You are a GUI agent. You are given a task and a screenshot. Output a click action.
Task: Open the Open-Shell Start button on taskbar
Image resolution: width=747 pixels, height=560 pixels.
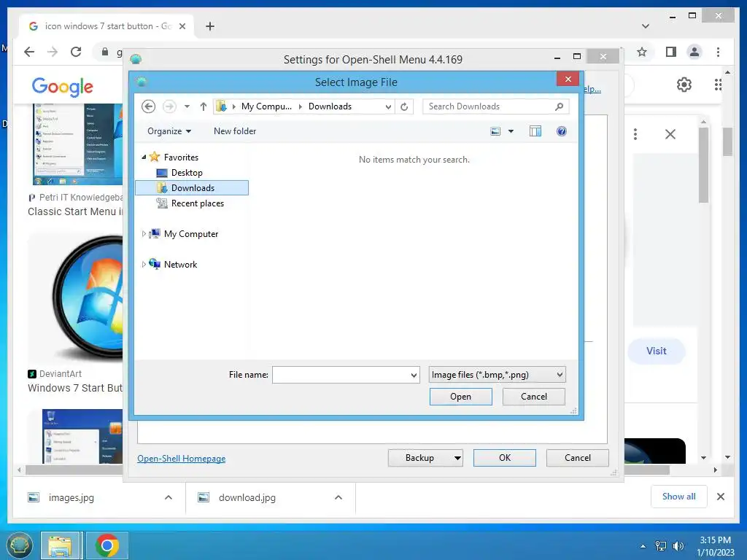point(19,545)
